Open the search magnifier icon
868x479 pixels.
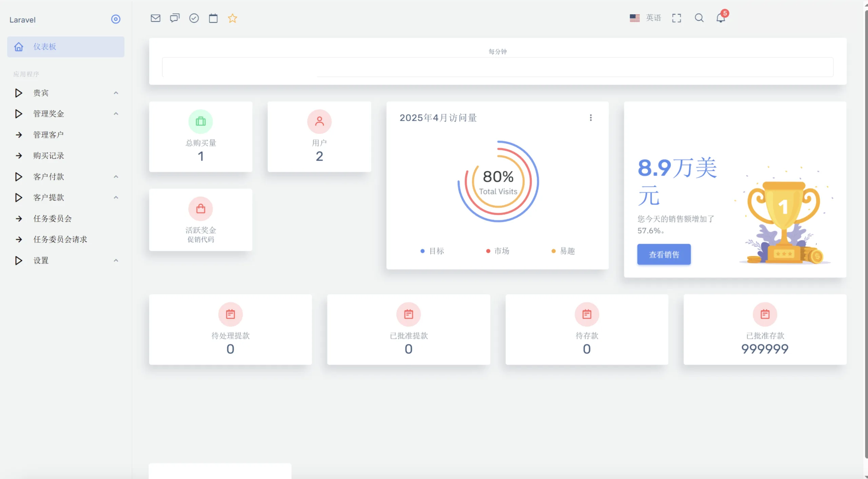pyautogui.click(x=699, y=18)
